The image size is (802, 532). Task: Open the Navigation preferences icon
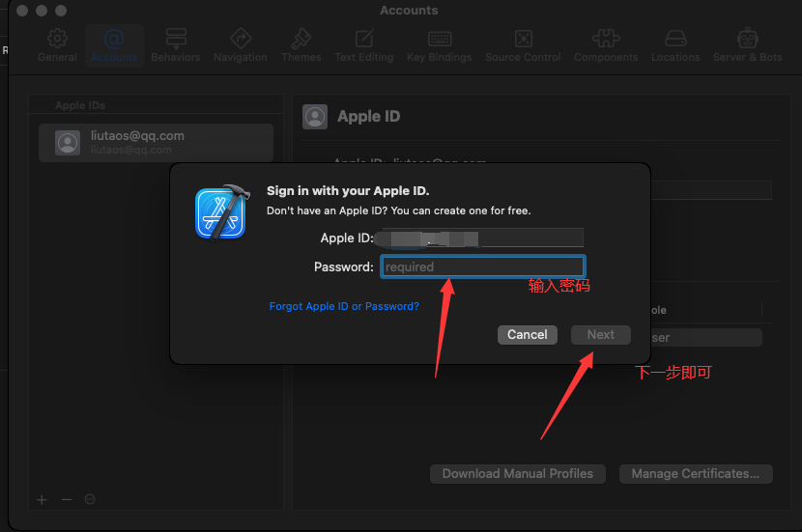pyautogui.click(x=241, y=39)
